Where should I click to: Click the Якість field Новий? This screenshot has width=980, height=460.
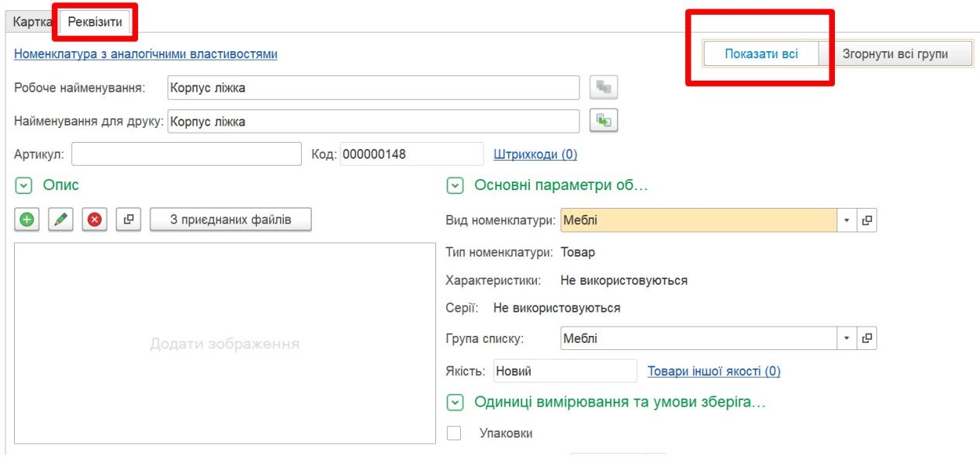click(x=565, y=371)
